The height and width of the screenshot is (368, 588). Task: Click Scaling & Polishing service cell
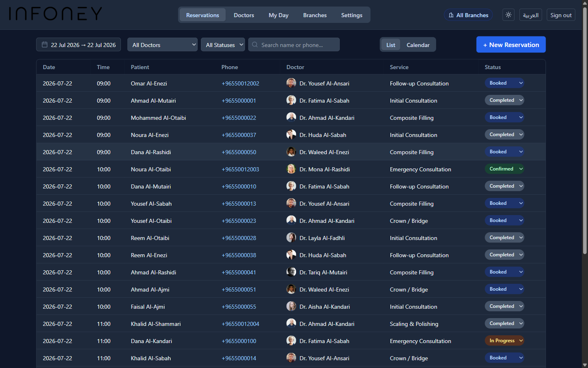tap(414, 324)
